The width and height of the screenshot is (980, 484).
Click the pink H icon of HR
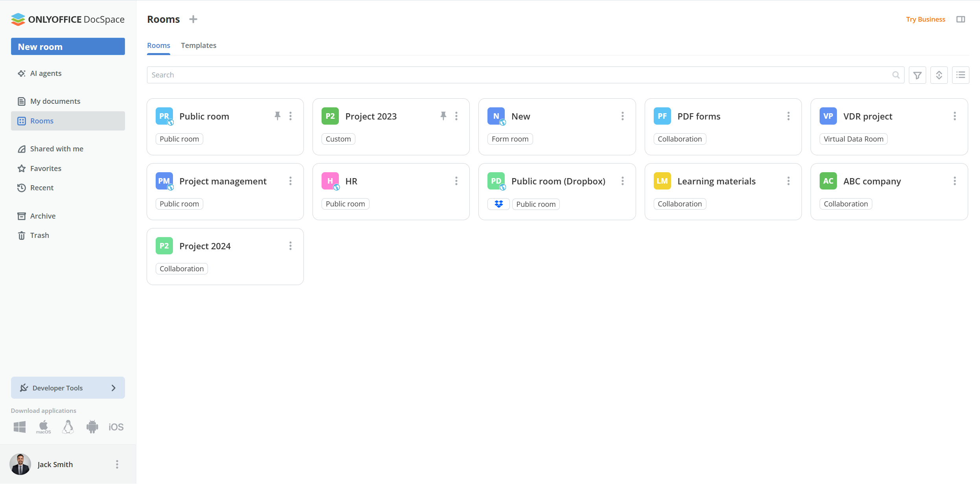click(330, 181)
